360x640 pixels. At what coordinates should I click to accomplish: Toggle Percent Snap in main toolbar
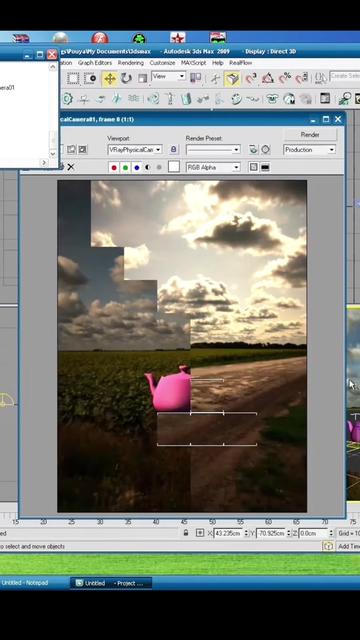pos(285,78)
